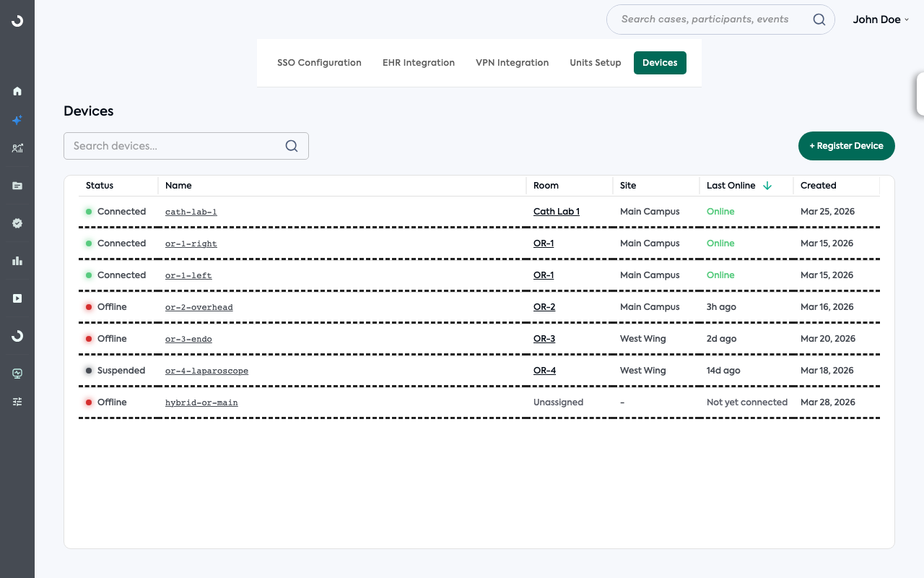Click the blue sparkle AI icon

click(17, 120)
